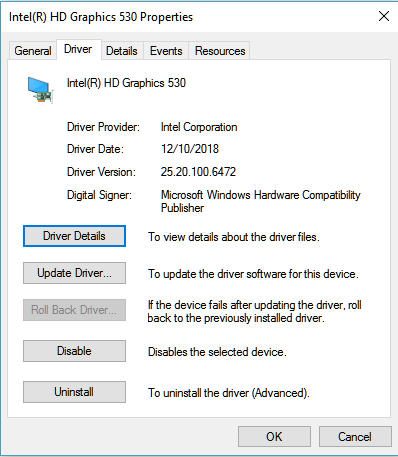Open the Details tab
The image size is (398, 457).
[x=122, y=51]
